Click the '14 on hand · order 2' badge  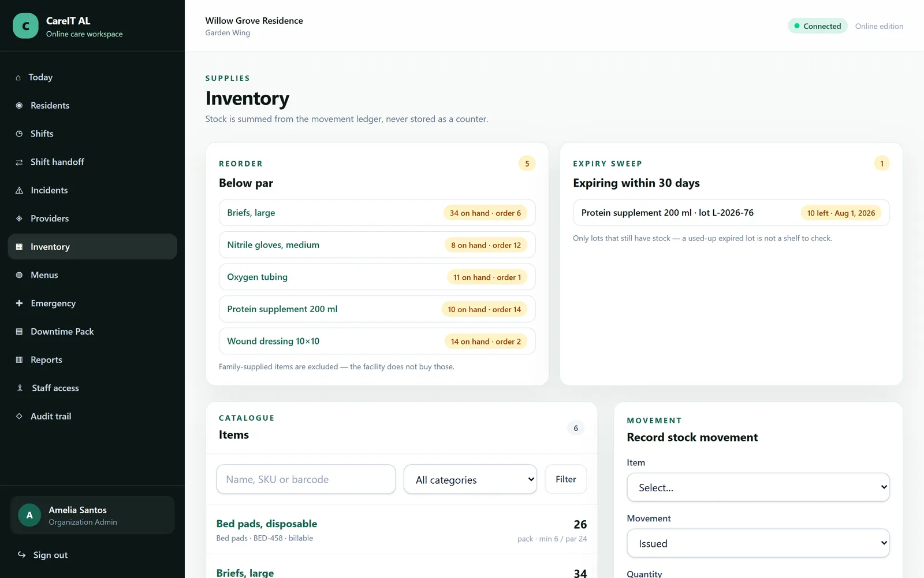tap(486, 341)
